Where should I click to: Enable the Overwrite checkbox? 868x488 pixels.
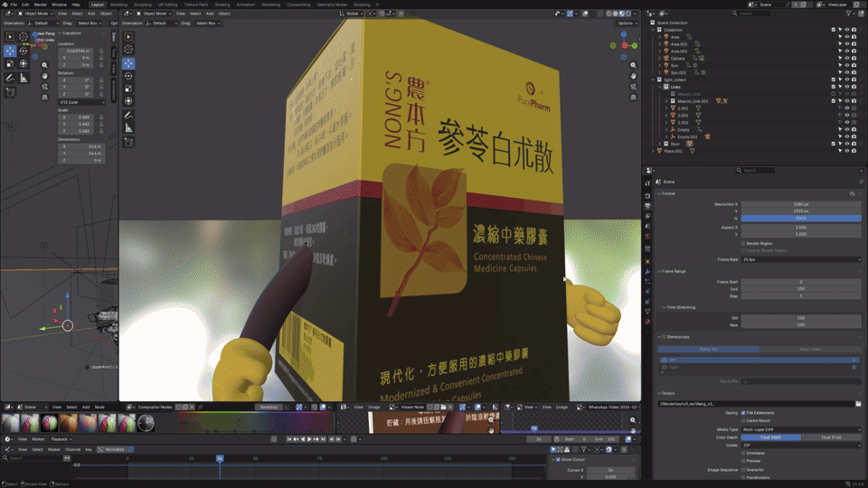[x=743, y=470]
